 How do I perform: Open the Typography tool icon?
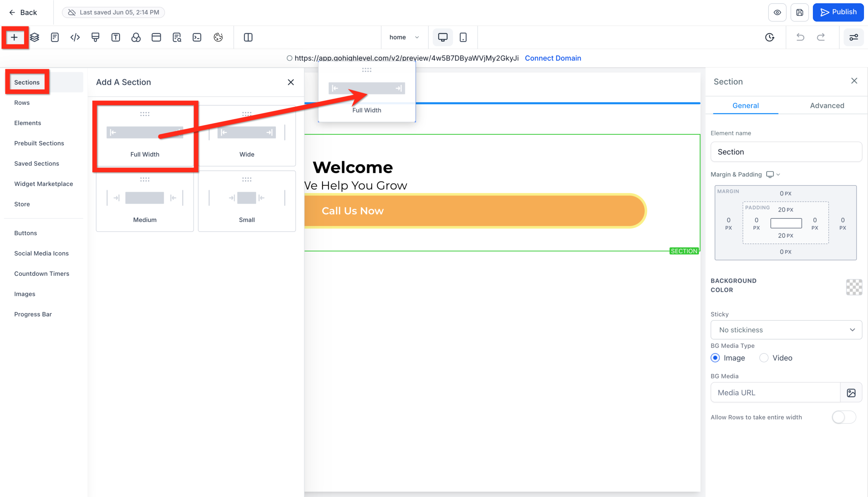point(115,37)
